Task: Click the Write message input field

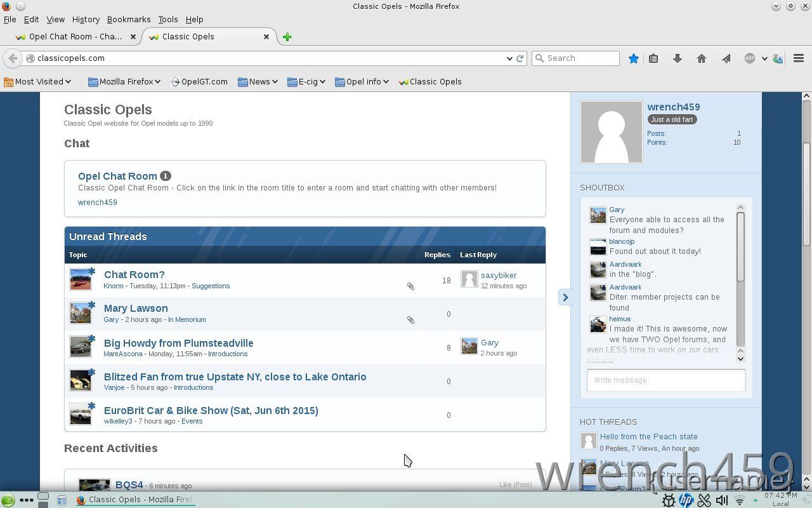Action: (665, 380)
